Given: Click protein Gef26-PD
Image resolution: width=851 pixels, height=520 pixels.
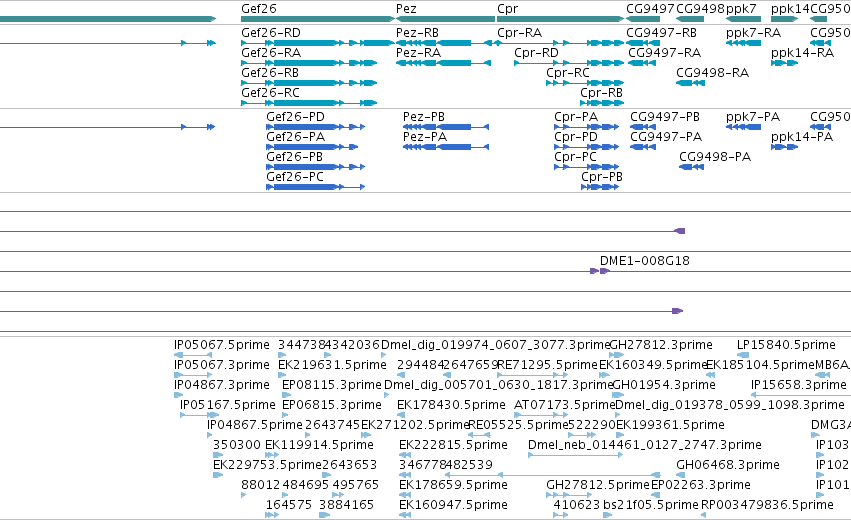Looking at the screenshot, I should click(x=295, y=117).
